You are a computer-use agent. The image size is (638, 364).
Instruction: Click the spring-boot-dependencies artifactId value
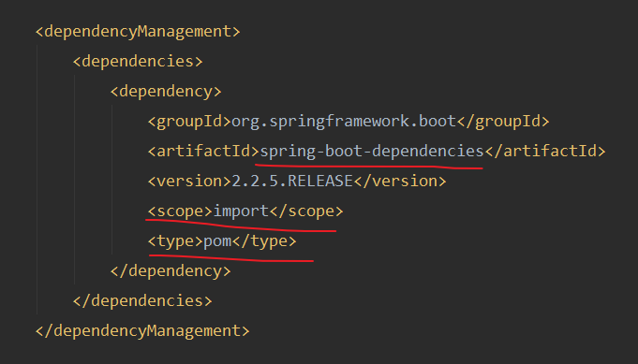(x=372, y=152)
